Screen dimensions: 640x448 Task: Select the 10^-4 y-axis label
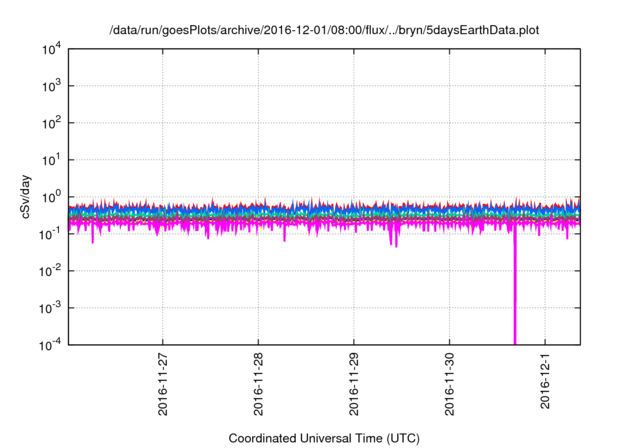[51, 346]
